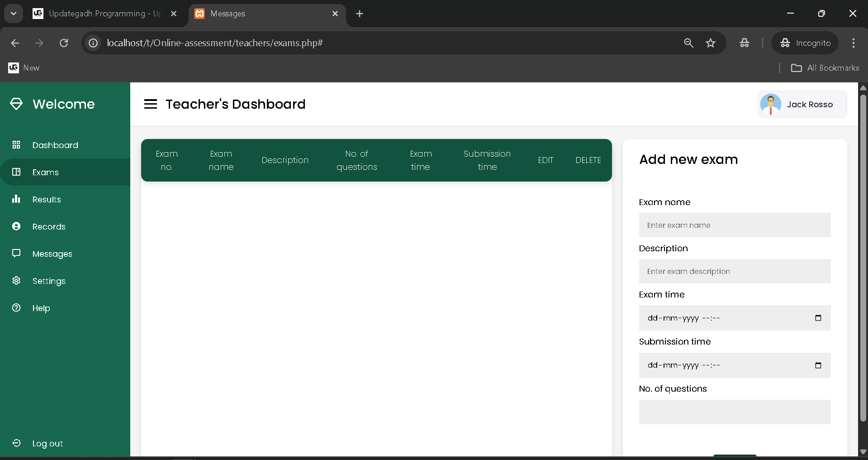Switch to Updategadh Programming browser tab
Image resolution: width=868 pixels, height=460 pixels.
pyautogui.click(x=104, y=14)
